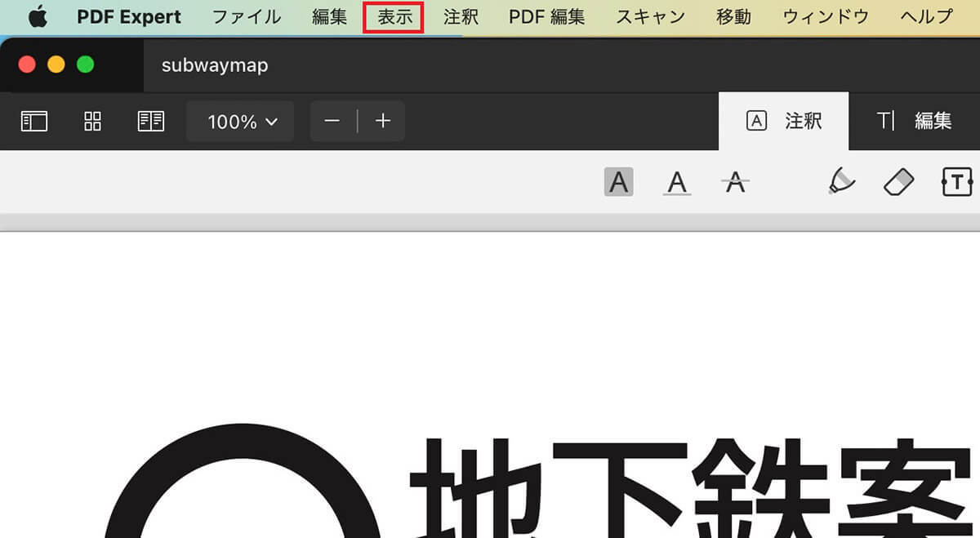Screen dimensions: 980x538
Task: Open the PDF Expert application menu
Action: click(x=129, y=17)
